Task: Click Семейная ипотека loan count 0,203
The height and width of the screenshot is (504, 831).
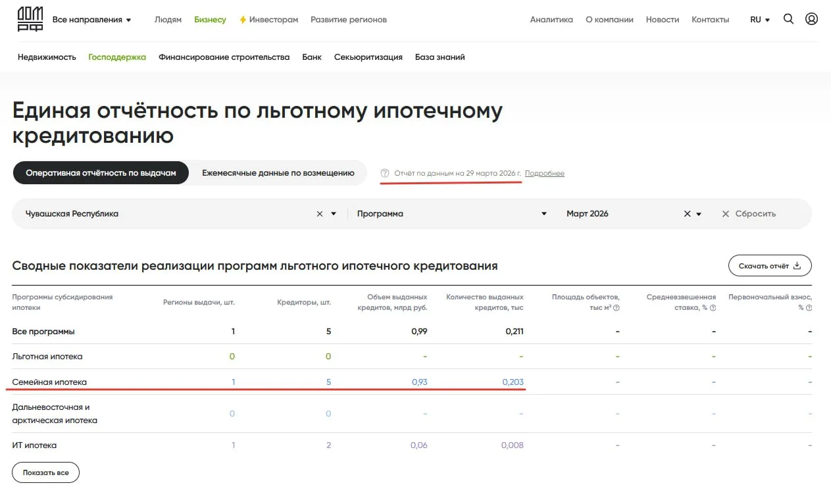Action: pos(513,382)
